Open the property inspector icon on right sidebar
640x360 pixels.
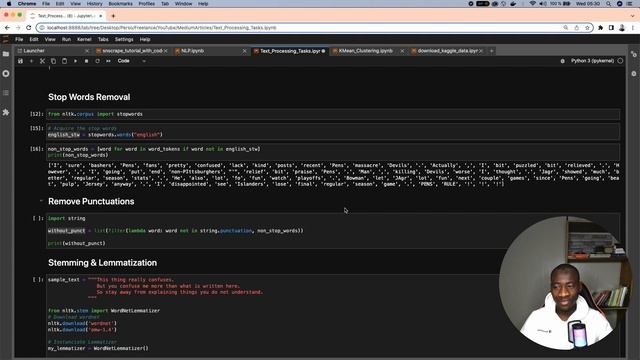pyautogui.click(x=633, y=54)
